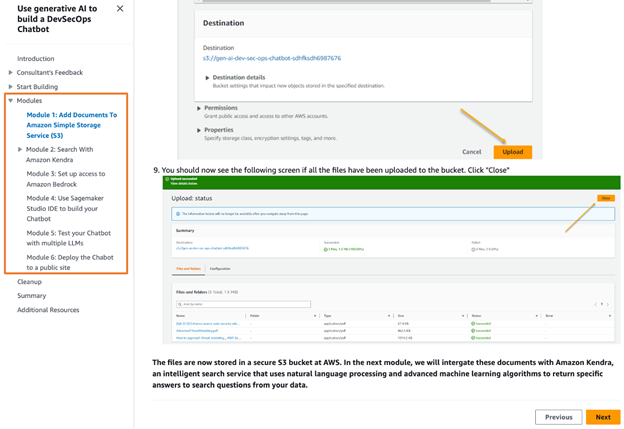
Task: Open Additional Resources page
Action: pyautogui.click(x=48, y=310)
